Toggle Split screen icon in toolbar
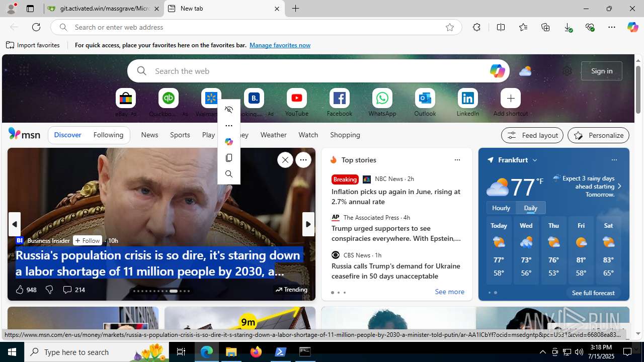The width and height of the screenshot is (644, 362). 501,27
